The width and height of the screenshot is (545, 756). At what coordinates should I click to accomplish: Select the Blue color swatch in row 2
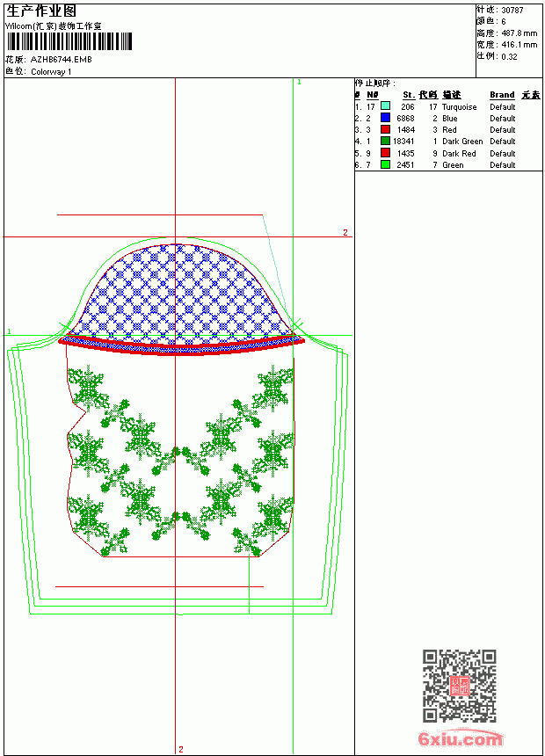pos(385,118)
